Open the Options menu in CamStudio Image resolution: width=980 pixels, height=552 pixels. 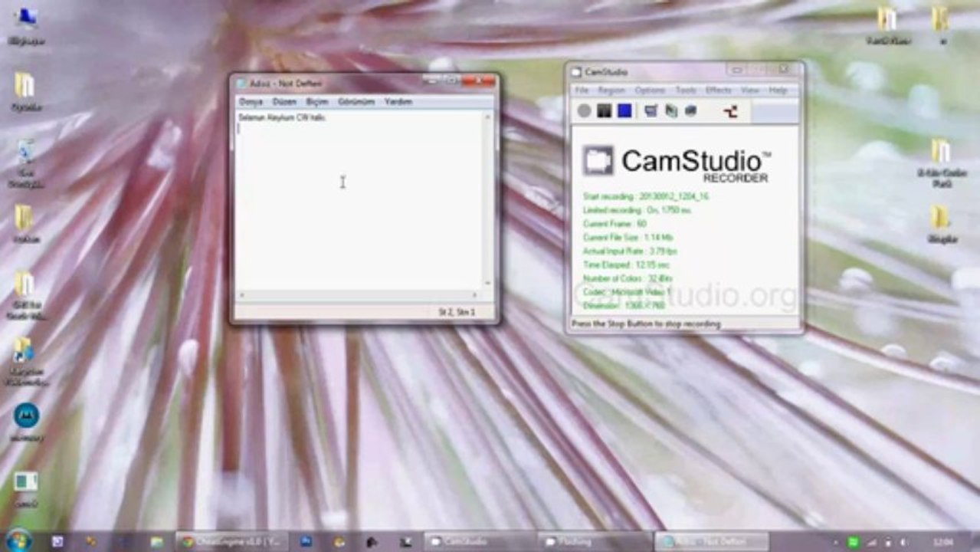point(650,90)
